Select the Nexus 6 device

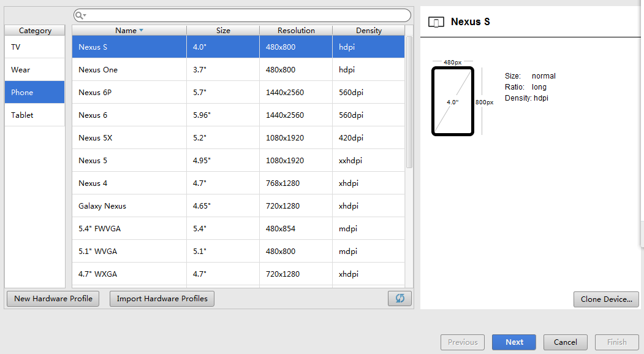click(238, 115)
